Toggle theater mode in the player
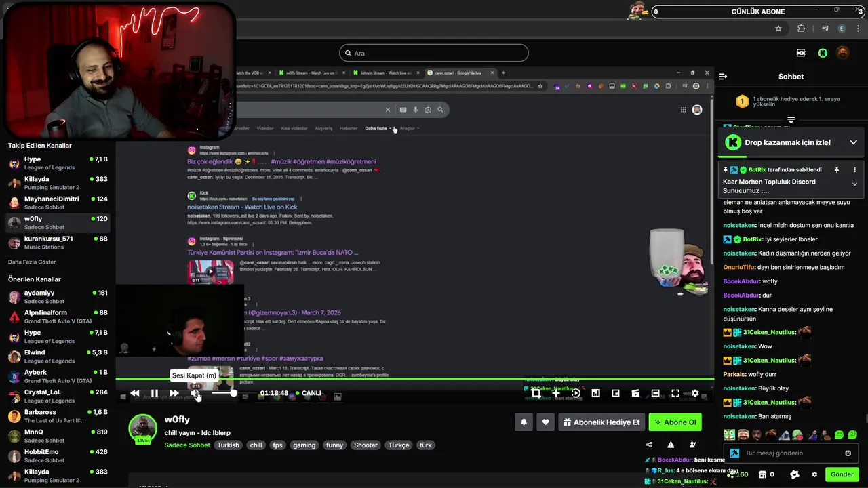The height and width of the screenshot is (488, 868). 655,393
